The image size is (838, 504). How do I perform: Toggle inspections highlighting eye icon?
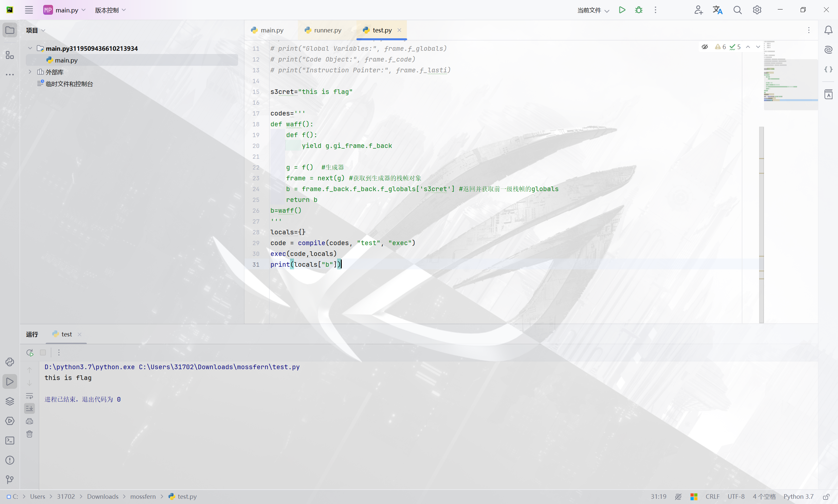705,47
